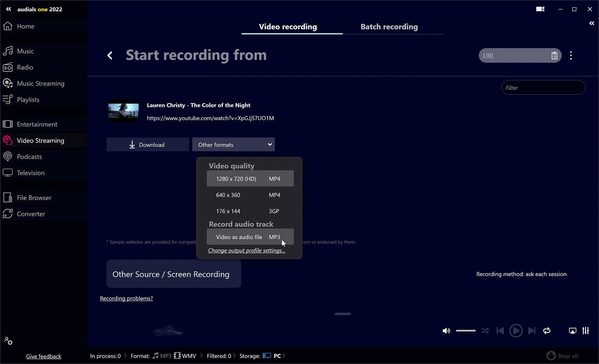
Task: Switch to the Video recording tab
Action: pos(288,27)
